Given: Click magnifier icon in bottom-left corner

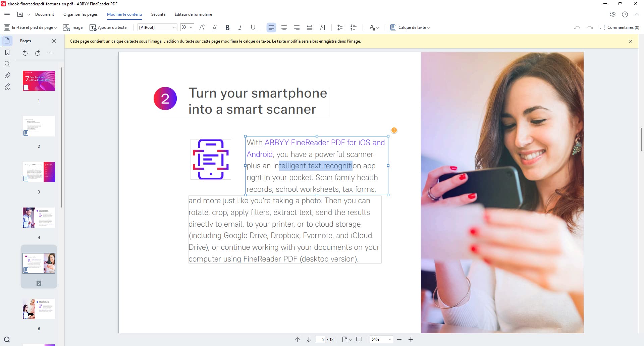Looking at the screenshot, I should pyautogui.click(x=7, y=340).
